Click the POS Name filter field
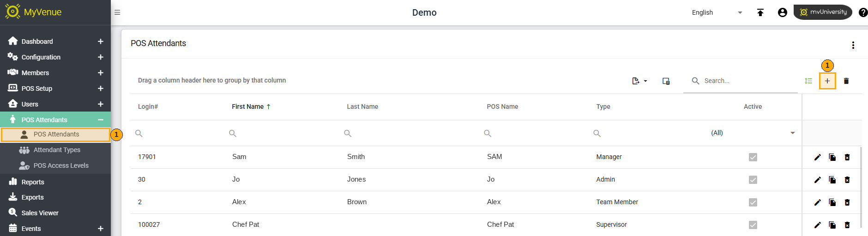Image resolution: width=868 pixels, height=236 pixels. (534, 133)
